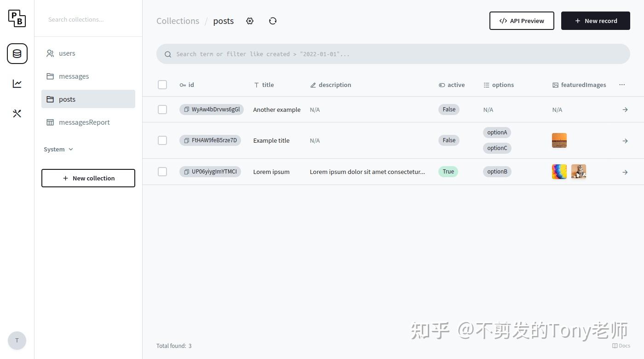644x359 pixels.
Task: Check the Lorem ipsum record checkbox
Action: (162, 172)
